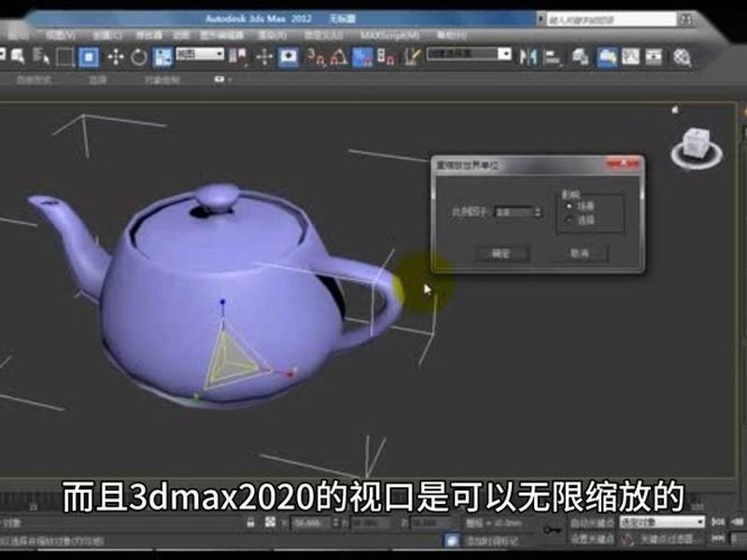Click 添加时间标记 in status bar

491,541
